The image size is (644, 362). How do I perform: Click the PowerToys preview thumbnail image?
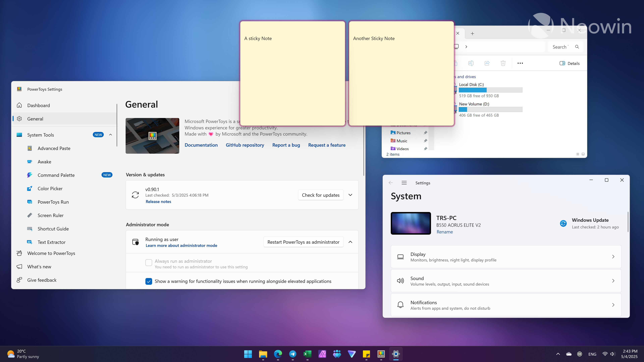[152, 136]
